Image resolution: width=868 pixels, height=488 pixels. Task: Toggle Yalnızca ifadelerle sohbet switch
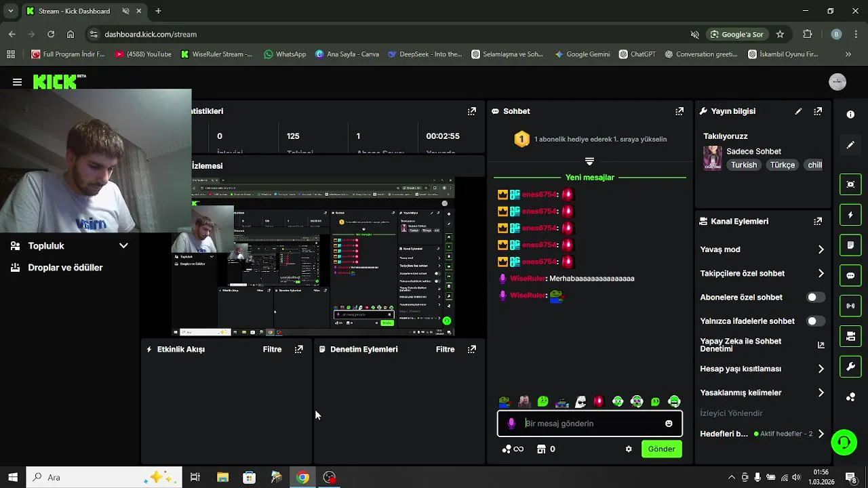point(816,321)
